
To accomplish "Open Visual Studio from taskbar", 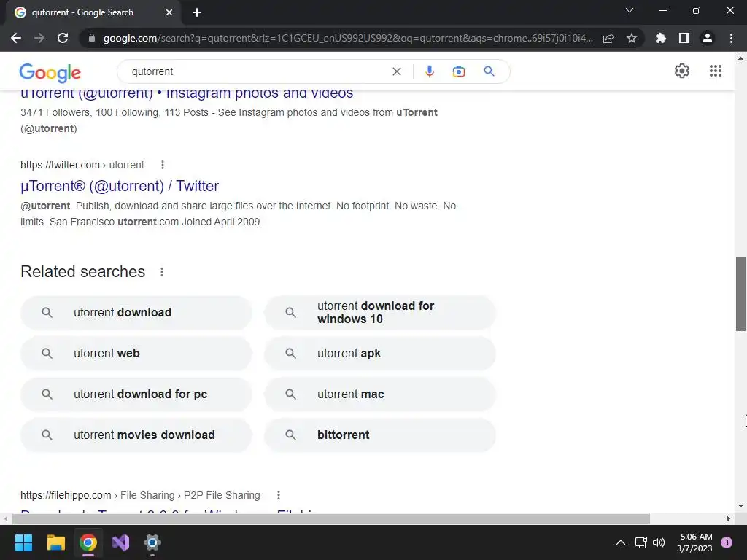I will (x=120, y=542).
